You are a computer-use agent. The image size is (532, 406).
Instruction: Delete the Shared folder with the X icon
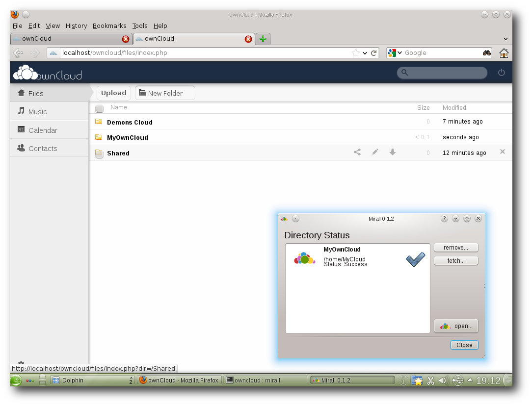click(x=503, y=152)
